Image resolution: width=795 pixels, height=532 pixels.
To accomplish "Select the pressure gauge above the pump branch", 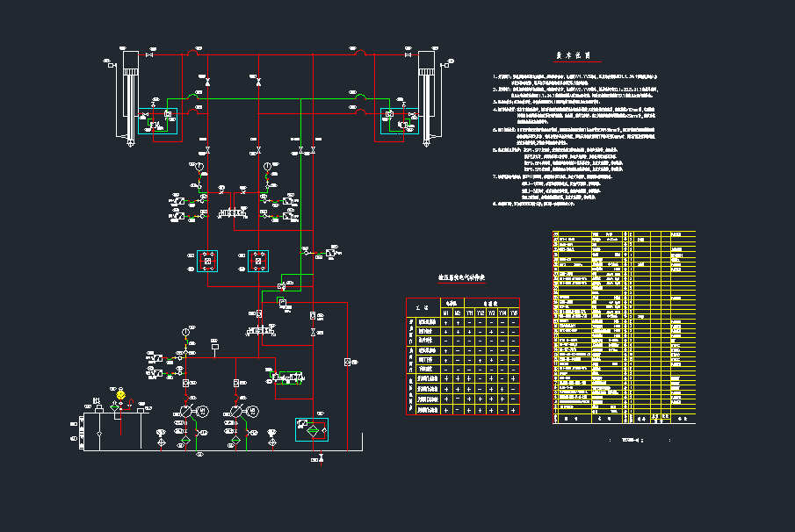I will (x=184, y=331).
